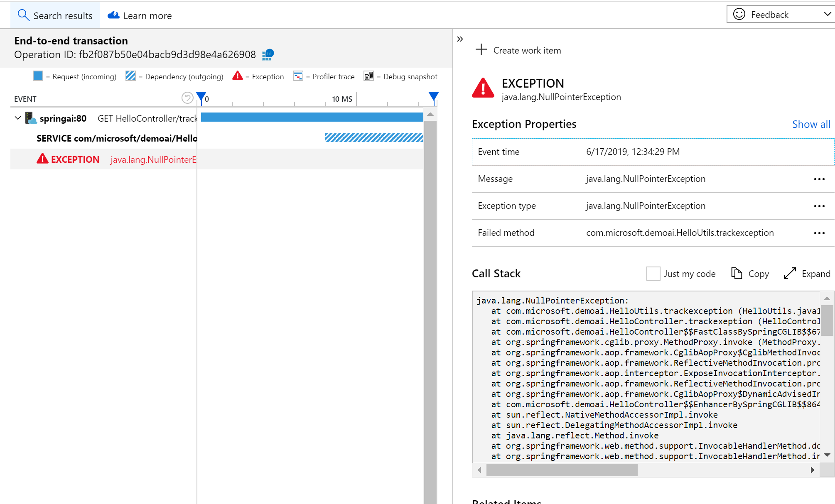Click the first call stack line HelloUtils.trackexception
The width and height of the screenshot is (835, 504).
coord(655,311)
